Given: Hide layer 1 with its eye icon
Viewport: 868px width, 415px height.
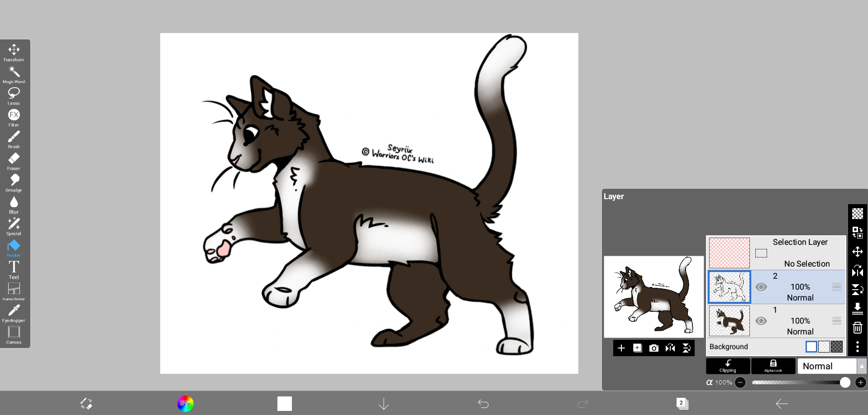Looking at the screenshot, I should tap(761, 321).
